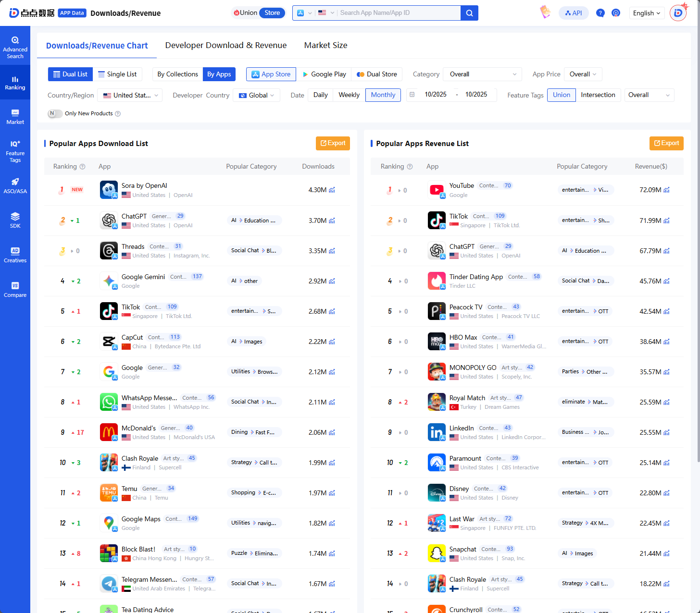Open Feature Tags in the sidebar
The height and width of the screenshot is (613, 700).
pyautogui.click(x=15, y=151)
